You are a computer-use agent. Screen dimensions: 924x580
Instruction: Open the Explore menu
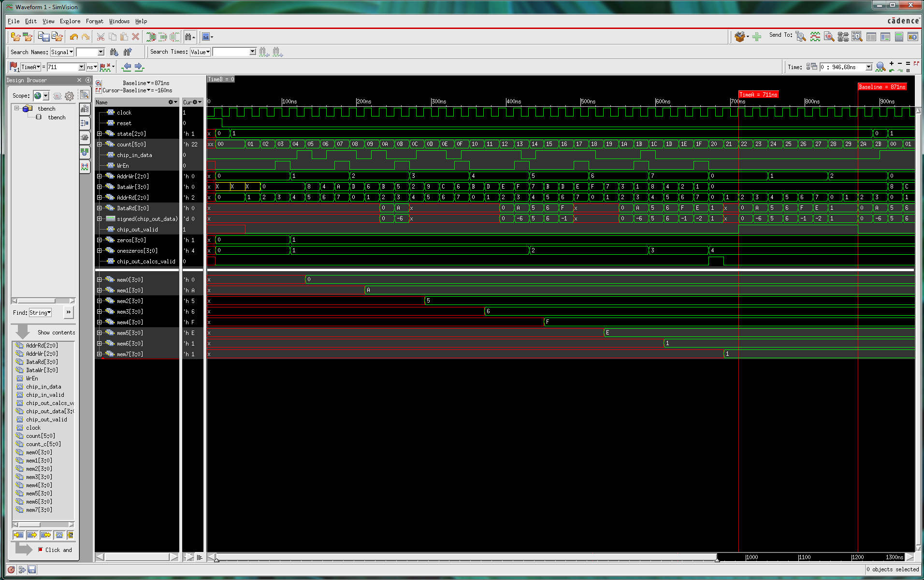[x=70, y=21]
